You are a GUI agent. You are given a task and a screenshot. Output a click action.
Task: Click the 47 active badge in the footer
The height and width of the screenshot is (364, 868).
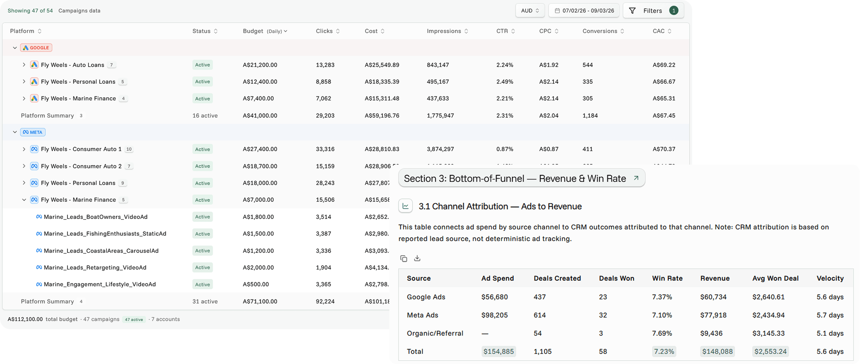click(x=134, y=319)
